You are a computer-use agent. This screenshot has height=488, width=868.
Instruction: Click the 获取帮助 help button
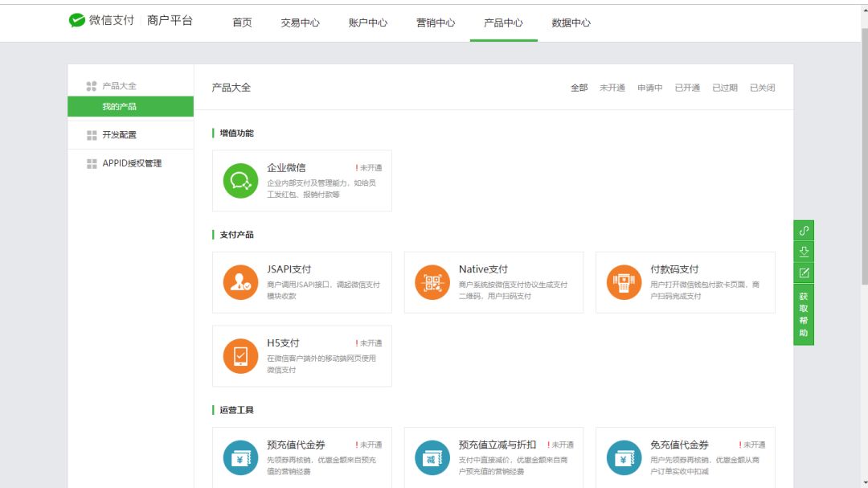tap(804, 314)
